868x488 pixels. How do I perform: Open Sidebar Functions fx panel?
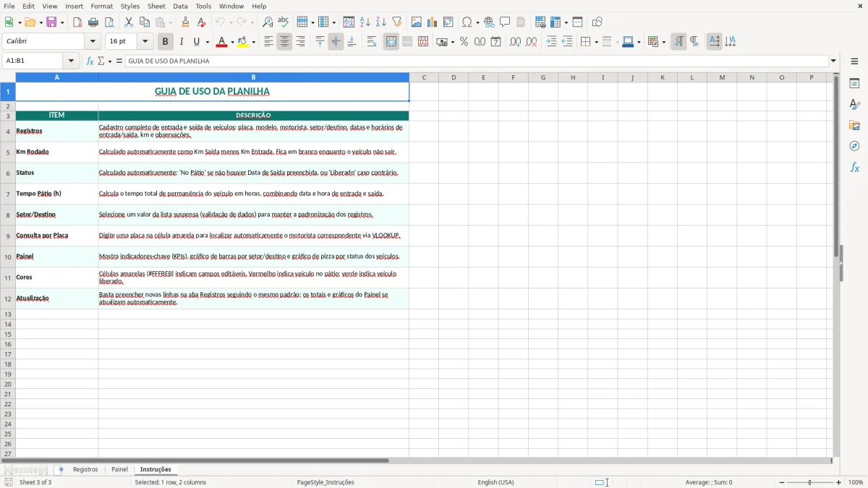[x=854, y=167]
